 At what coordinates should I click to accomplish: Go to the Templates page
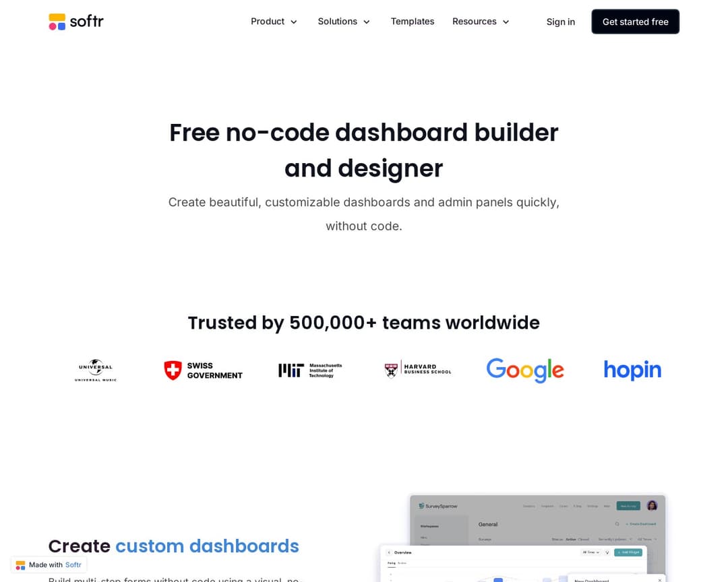pos(413,22)
